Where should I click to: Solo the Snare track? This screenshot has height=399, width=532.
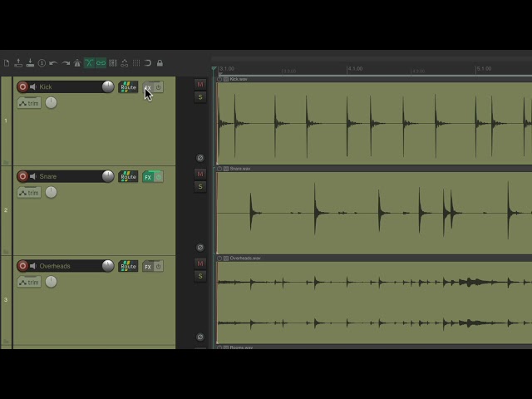200,187
